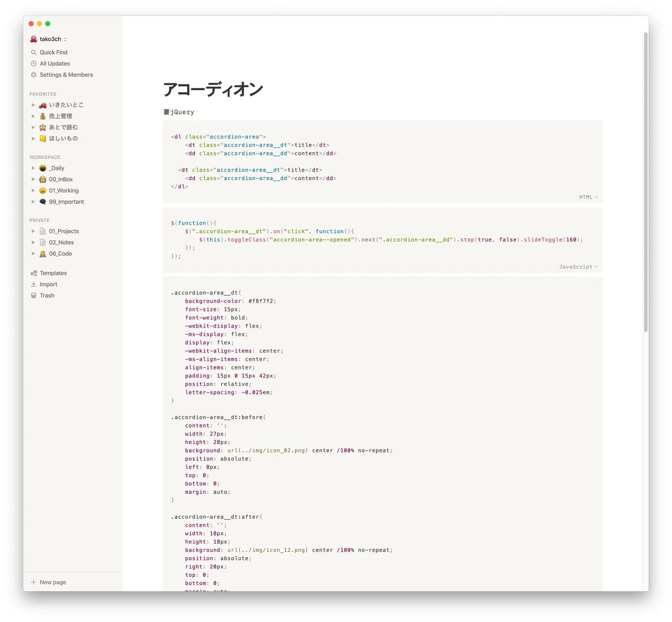Open the Trash icon
The image size is (672, 622).
(x=34, y=295)
